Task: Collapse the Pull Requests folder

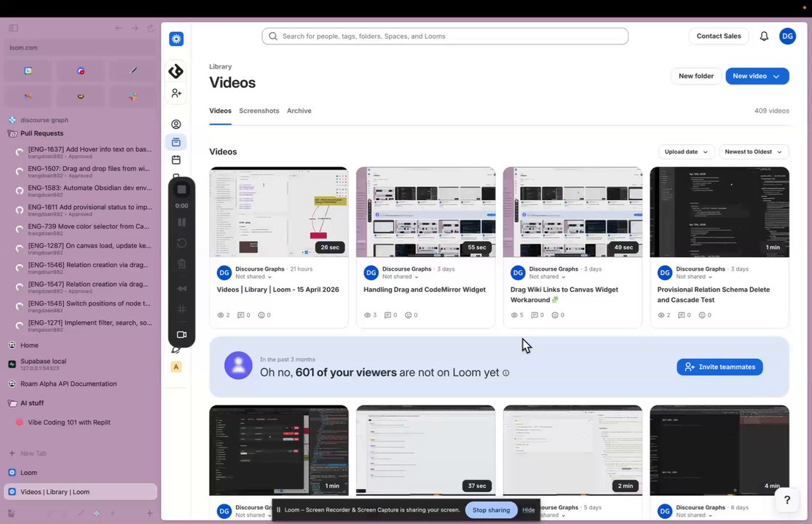Action: pyautogui.click(x=42, y=133)
